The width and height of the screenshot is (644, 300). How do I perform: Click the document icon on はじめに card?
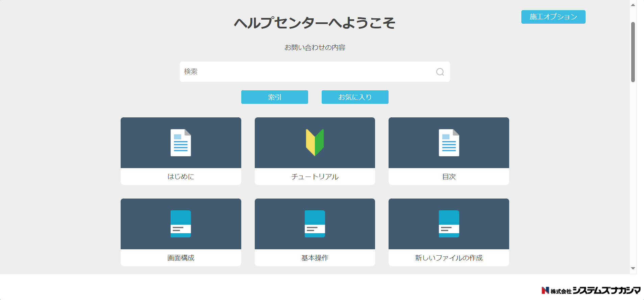(x=181, y=143)
